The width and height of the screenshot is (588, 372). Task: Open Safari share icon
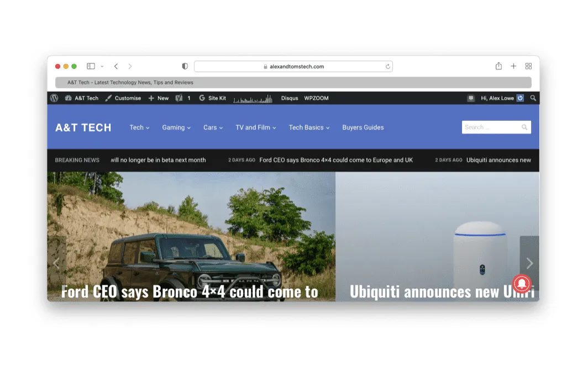pyautogui.click(x=498, y=66)
